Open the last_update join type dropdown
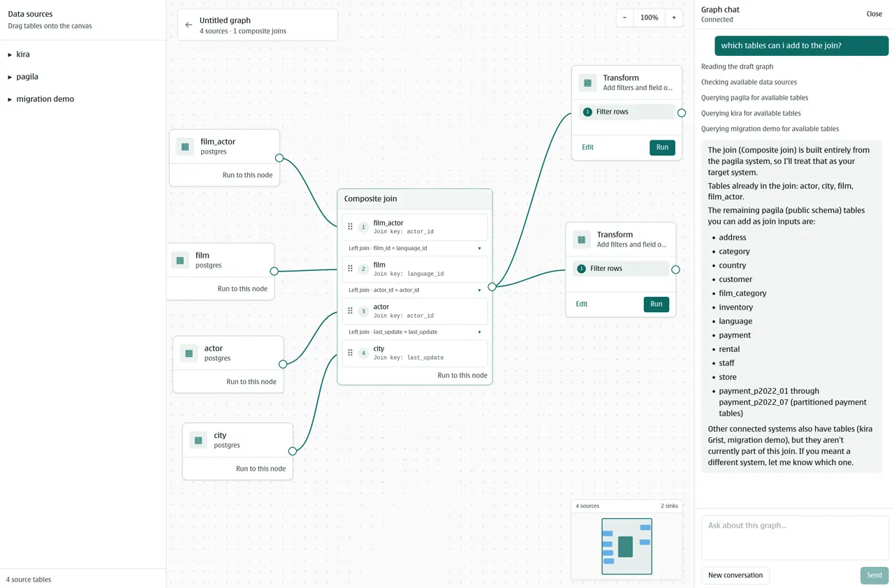 [415, 332]
